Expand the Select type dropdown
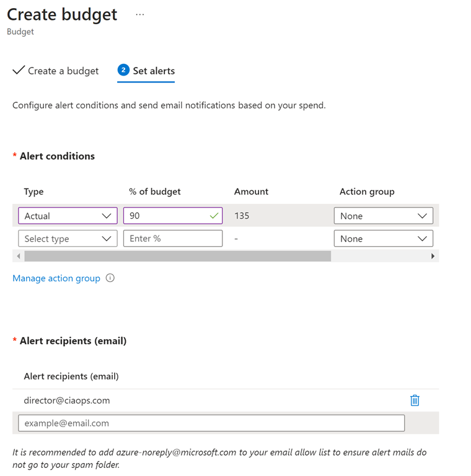Viewport: 471px width, 476px height. tap(68, 239)
